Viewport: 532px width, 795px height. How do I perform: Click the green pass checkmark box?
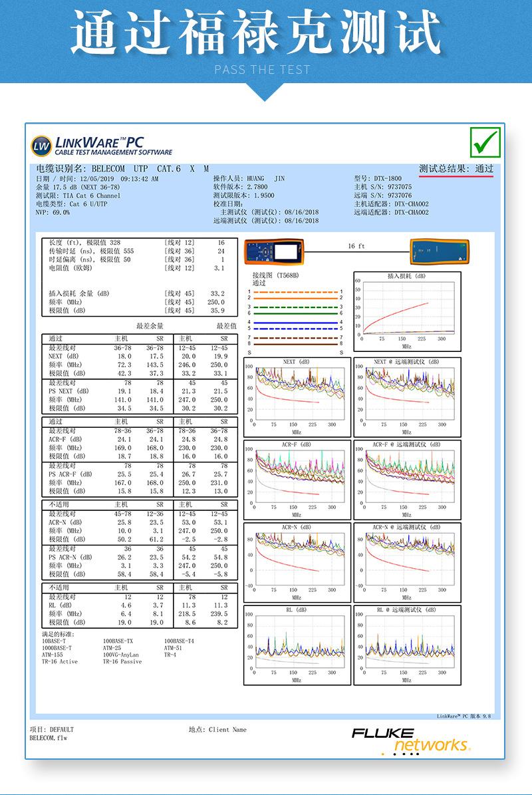(x=485, y=142)
